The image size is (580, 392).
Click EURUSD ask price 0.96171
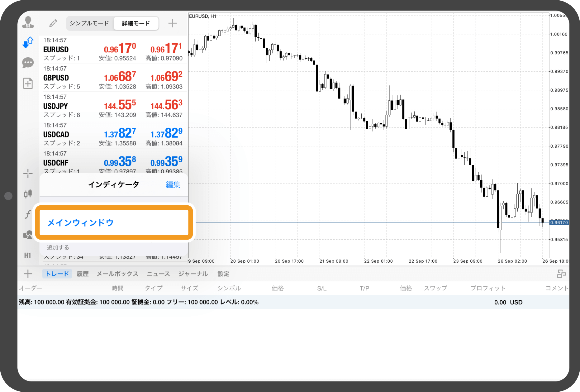(x=166, y=48)
